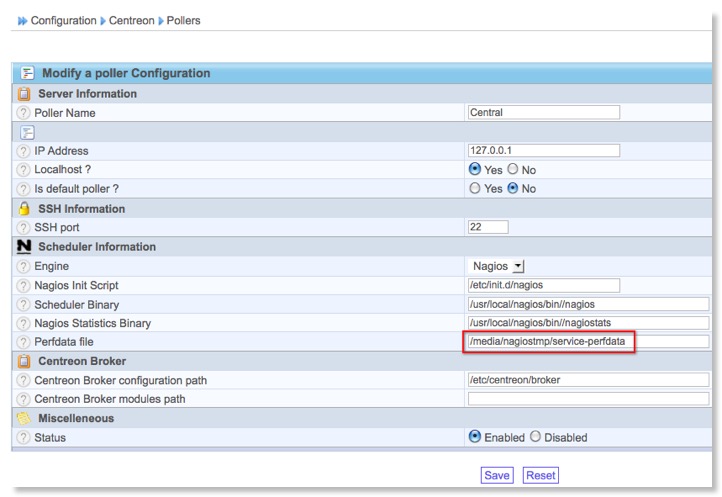Click the help icon for Scheduler Binary
The image size is (722, 497).
(x=24, y=304)
